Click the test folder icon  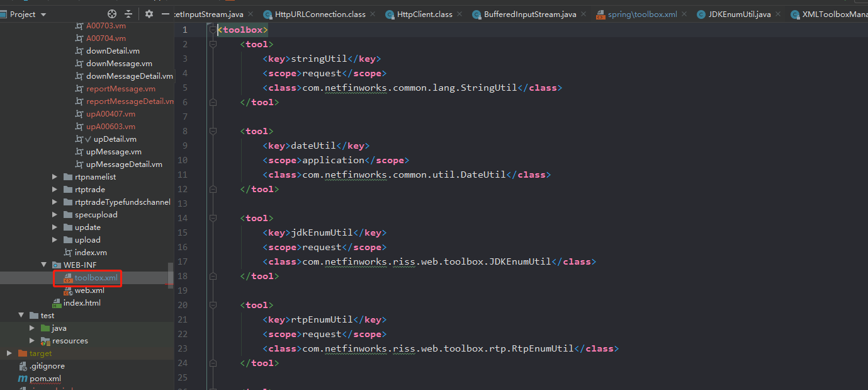[34, 316]
